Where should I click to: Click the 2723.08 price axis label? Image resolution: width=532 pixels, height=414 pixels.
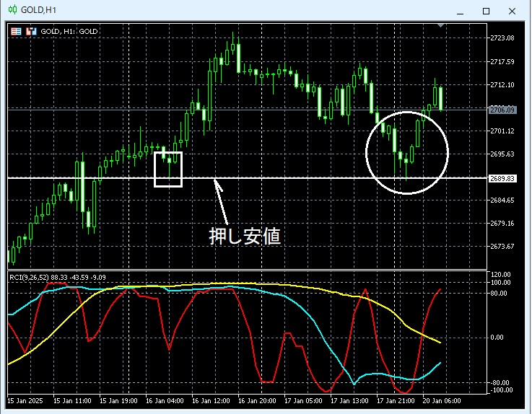[x=502, y=38]
